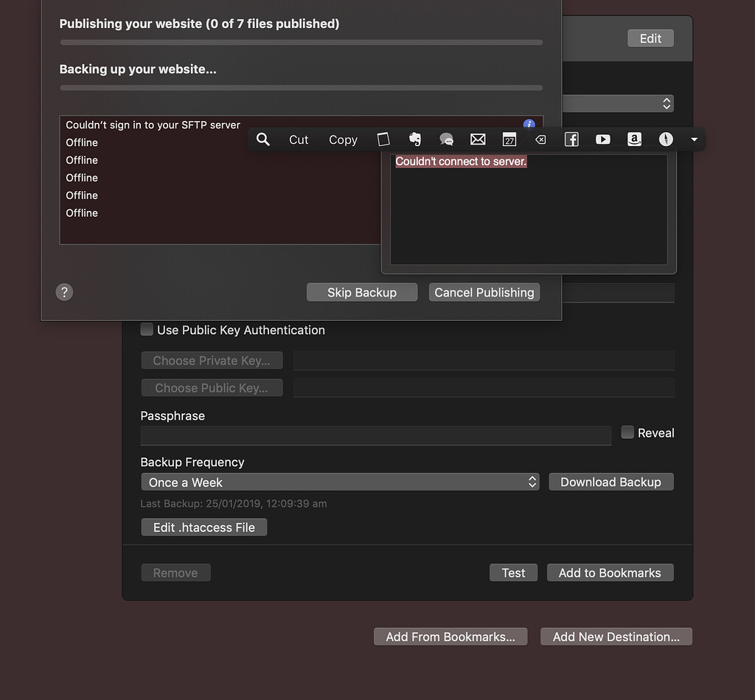Viewport: 755px width, 700px height.
Task: Open the Calendar icon showing 27
Action: (509, 139)
